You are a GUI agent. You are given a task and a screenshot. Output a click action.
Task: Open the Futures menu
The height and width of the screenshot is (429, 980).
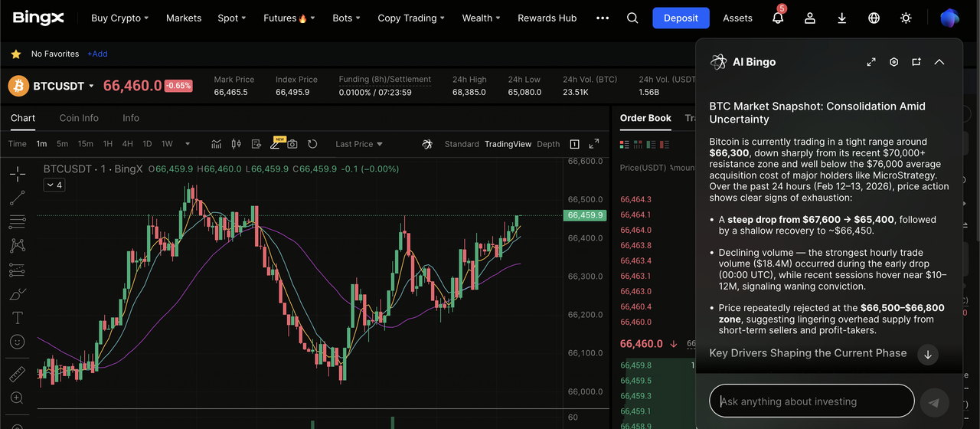(x=289, y=18)
